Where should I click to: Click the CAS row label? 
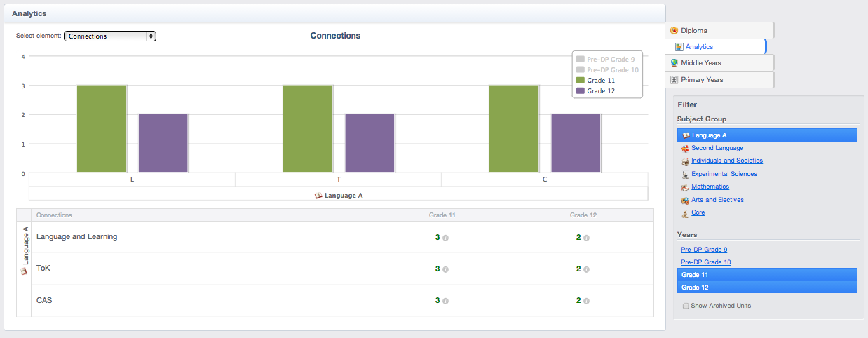44,300
